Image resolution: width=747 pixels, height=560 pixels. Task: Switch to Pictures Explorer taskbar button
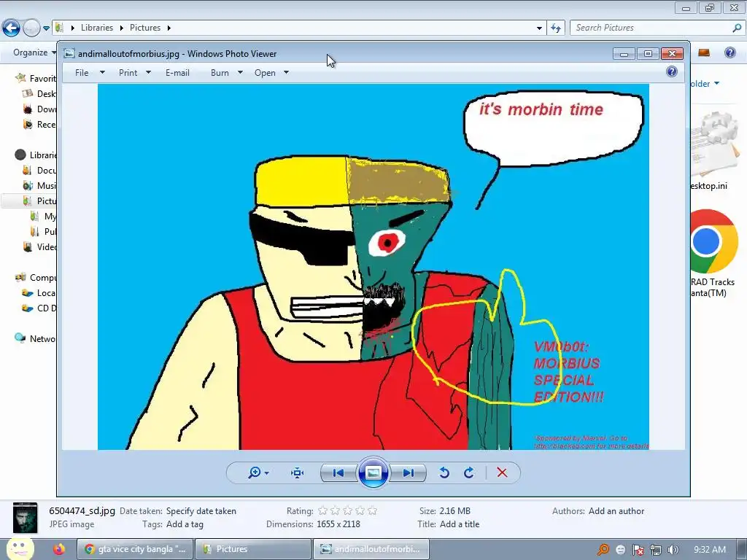coord(253,549)
